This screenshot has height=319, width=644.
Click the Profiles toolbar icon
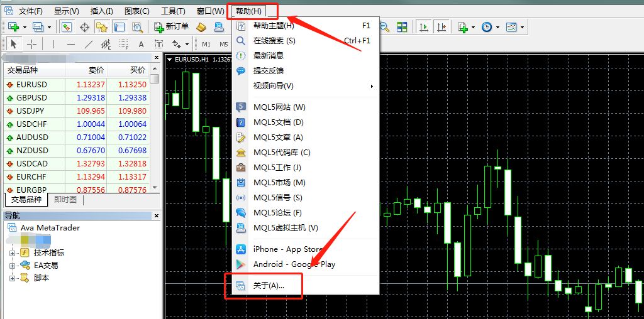coord(38,27)
